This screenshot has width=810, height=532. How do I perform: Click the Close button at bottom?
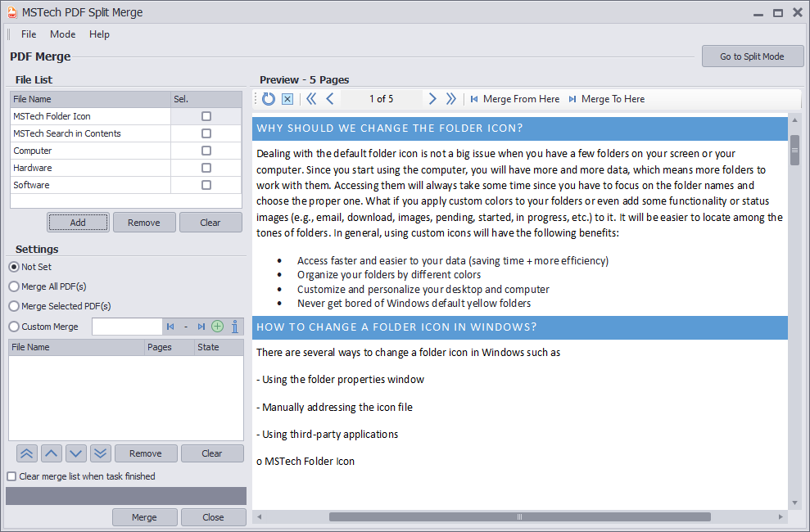(x=213, y=517)
